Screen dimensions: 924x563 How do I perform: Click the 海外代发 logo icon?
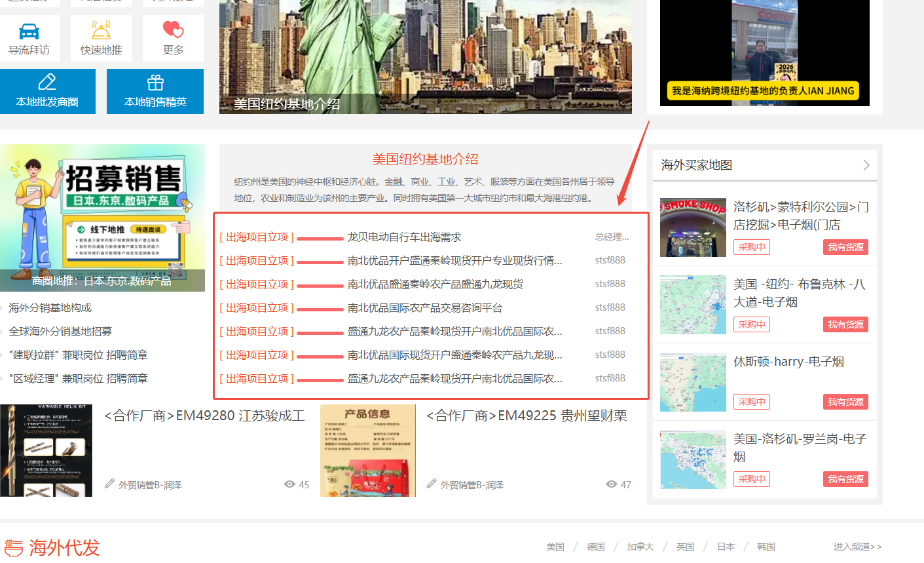point(14,547)
